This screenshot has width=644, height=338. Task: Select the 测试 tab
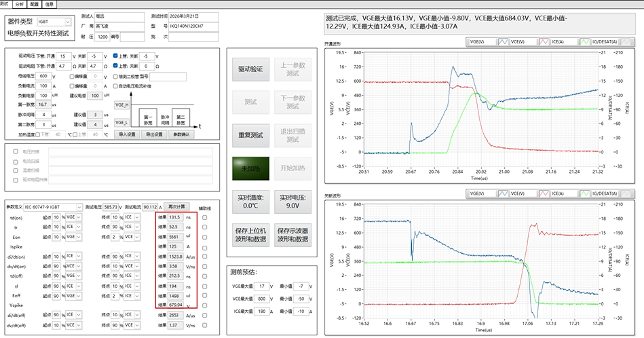5,3
